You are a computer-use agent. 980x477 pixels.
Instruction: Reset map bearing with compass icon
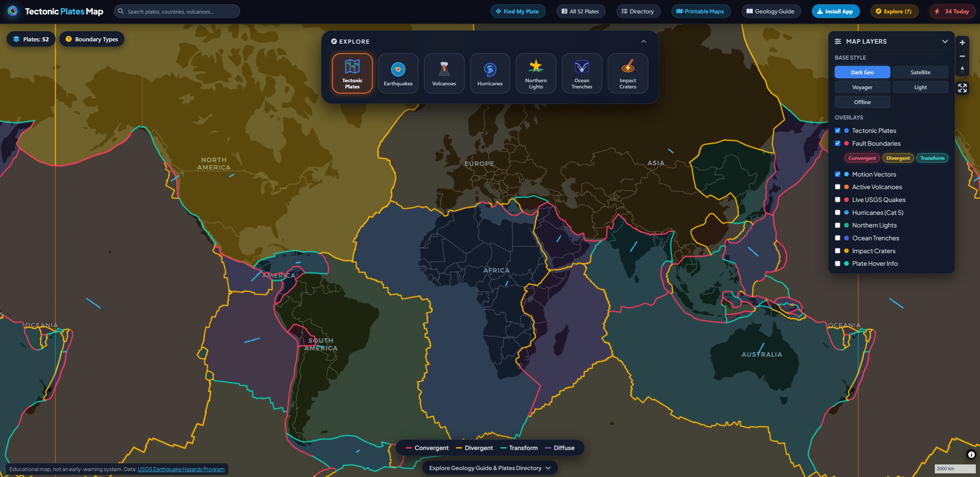[x=962, y=69]
